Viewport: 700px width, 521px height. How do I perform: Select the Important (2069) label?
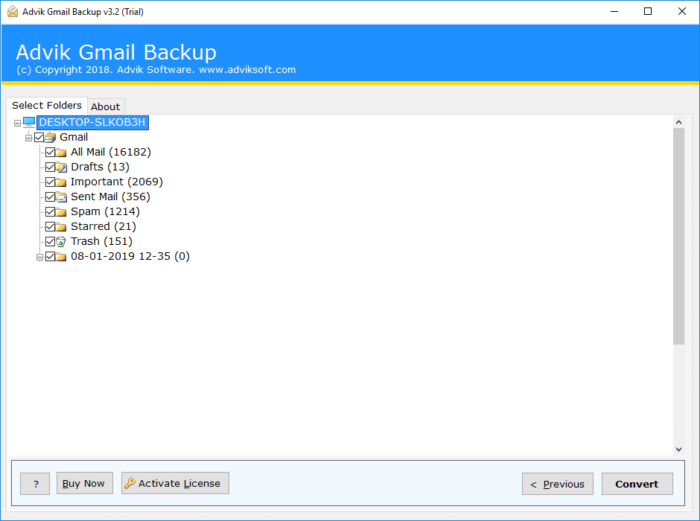[x=117, y=182]
